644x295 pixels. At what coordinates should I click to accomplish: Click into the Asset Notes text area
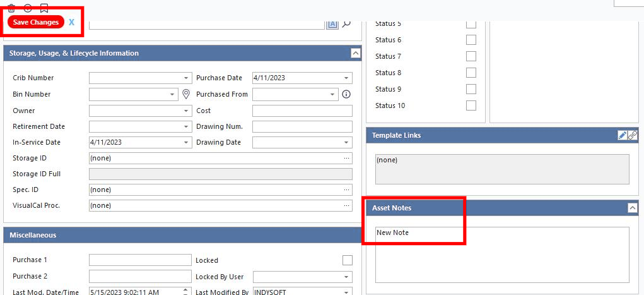point(502,255)
